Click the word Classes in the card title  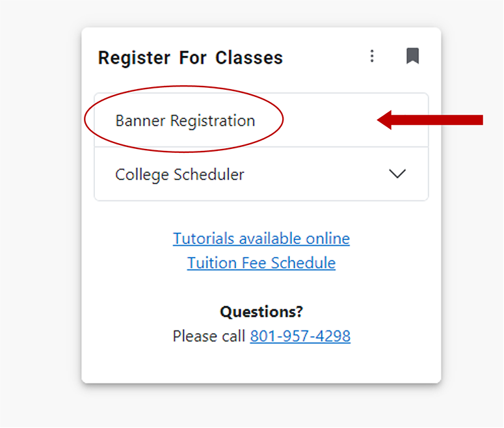pyautogui.click(x=249, y=58)
